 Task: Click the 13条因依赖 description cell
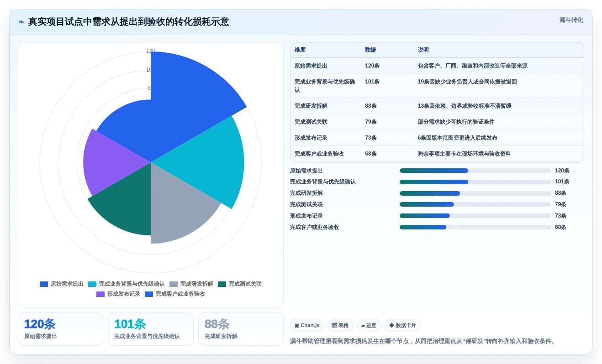coord(465,106)
